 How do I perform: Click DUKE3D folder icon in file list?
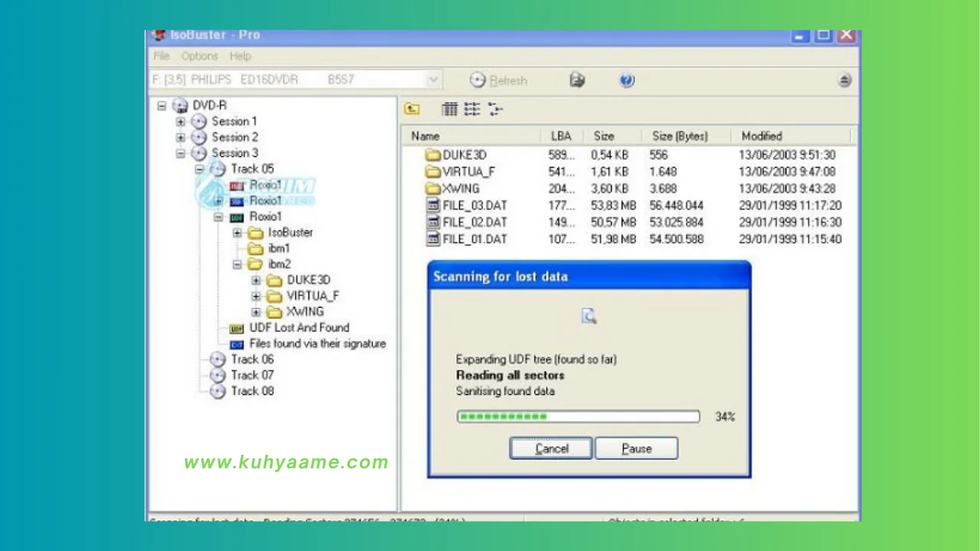(x=433, y=155)
